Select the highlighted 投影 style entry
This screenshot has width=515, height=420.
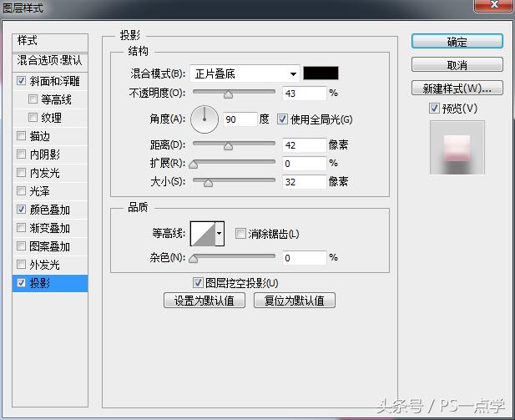coord(50,283)
